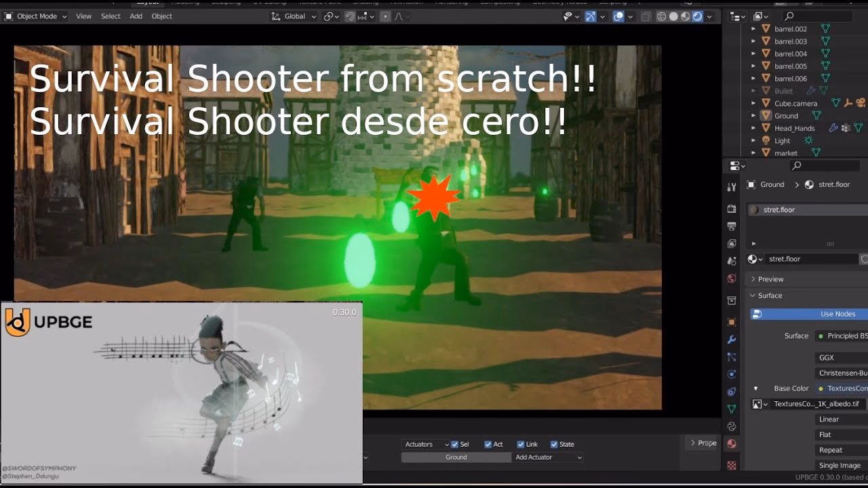Open the Output properties tab

[x=731, y=226]
